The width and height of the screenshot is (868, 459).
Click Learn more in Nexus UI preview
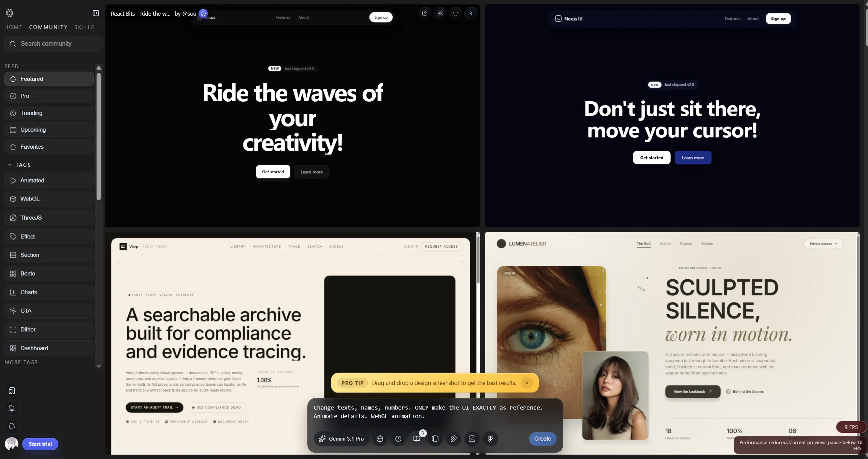click(693, 158)
